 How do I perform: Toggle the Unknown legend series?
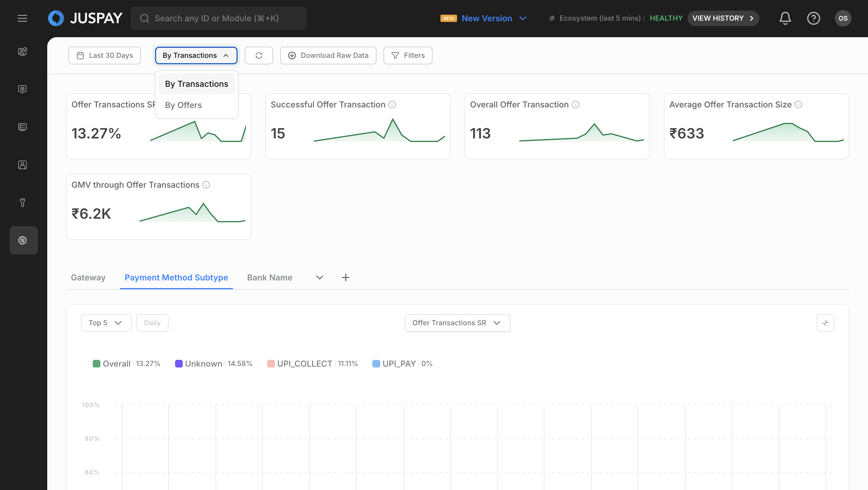click(203, 364)
